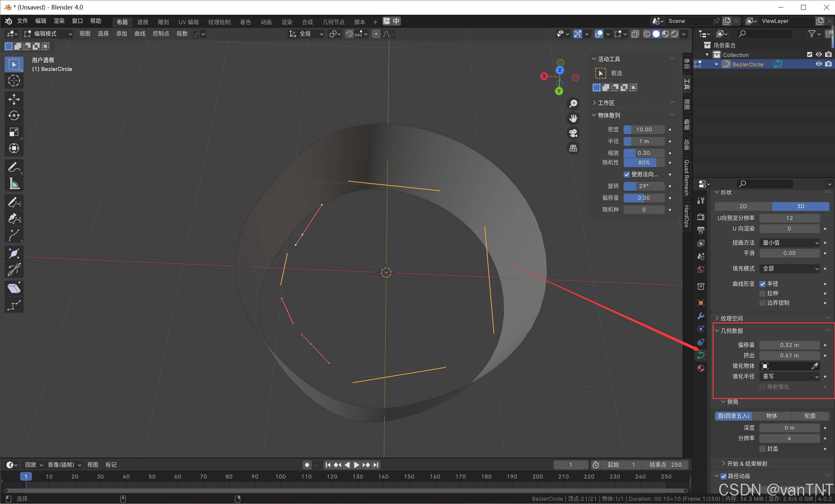Screen dimensions: 835x504
Task: Click the Extrude 0.61 m field
Action: [789, 355]
